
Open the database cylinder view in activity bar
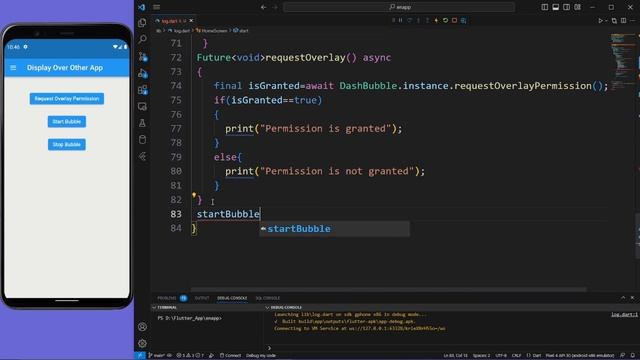pyautogui.click(x=142, y=140)
